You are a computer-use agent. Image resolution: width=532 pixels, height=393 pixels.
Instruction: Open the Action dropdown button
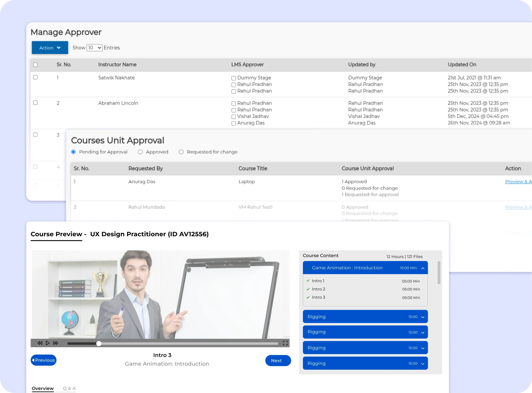click(50, 48)
